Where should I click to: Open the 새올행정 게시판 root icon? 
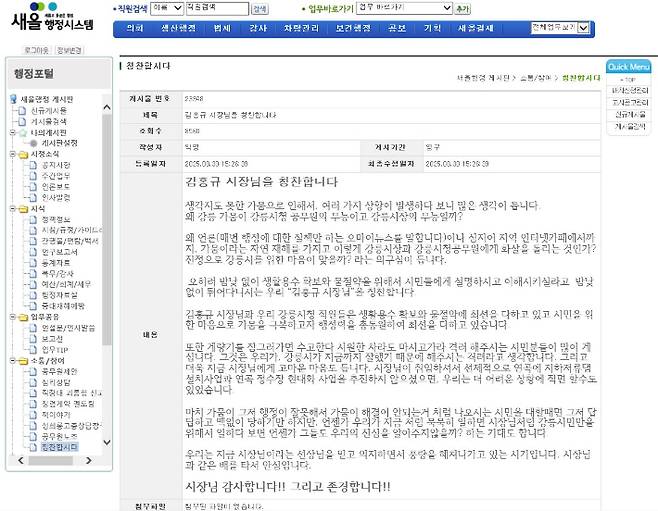(13, 99)
